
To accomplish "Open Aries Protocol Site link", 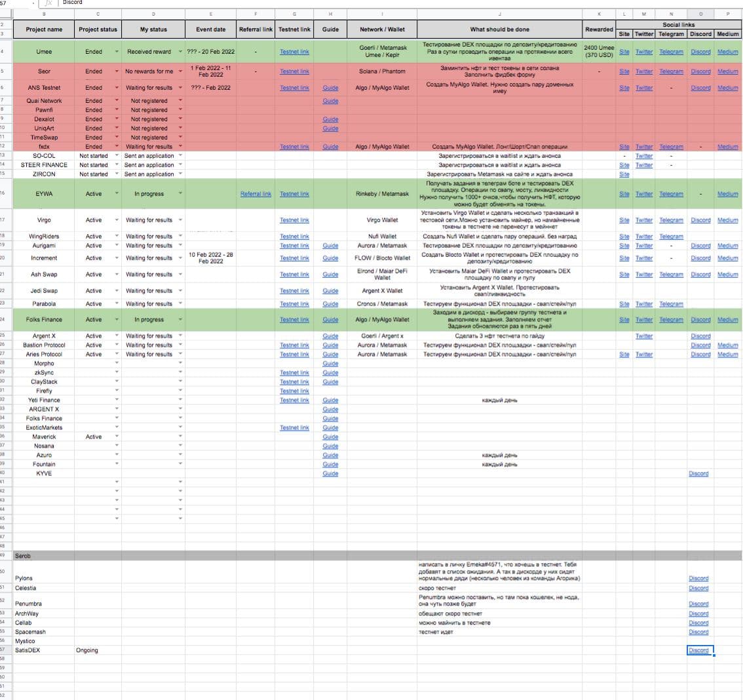I will 624,355.
